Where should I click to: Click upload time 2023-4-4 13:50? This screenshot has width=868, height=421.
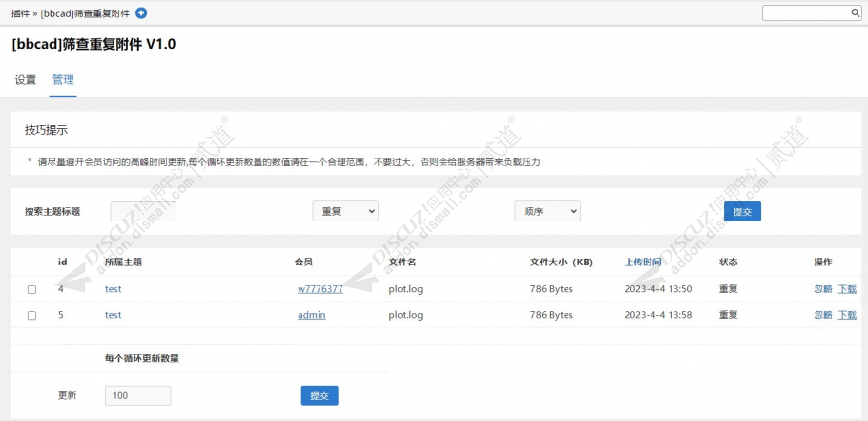(x=658, y=289)
